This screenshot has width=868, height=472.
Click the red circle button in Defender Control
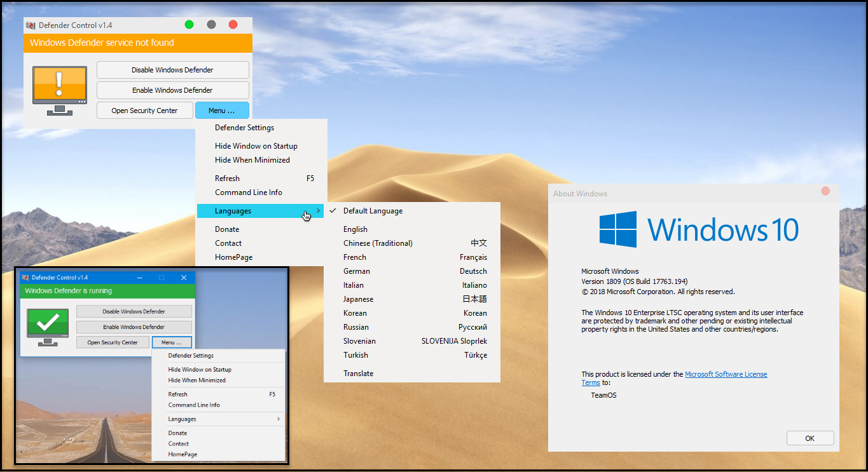tap(233, 25)
